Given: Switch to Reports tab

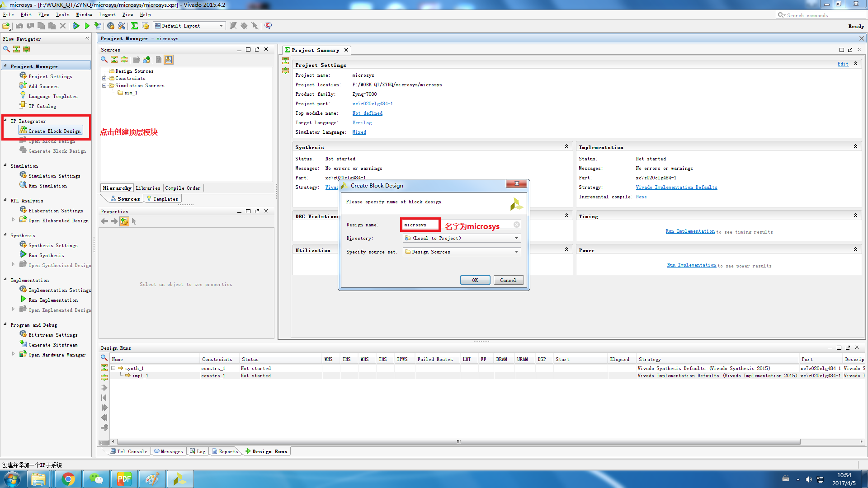Looking at the screenshot, I should [225, 451].
